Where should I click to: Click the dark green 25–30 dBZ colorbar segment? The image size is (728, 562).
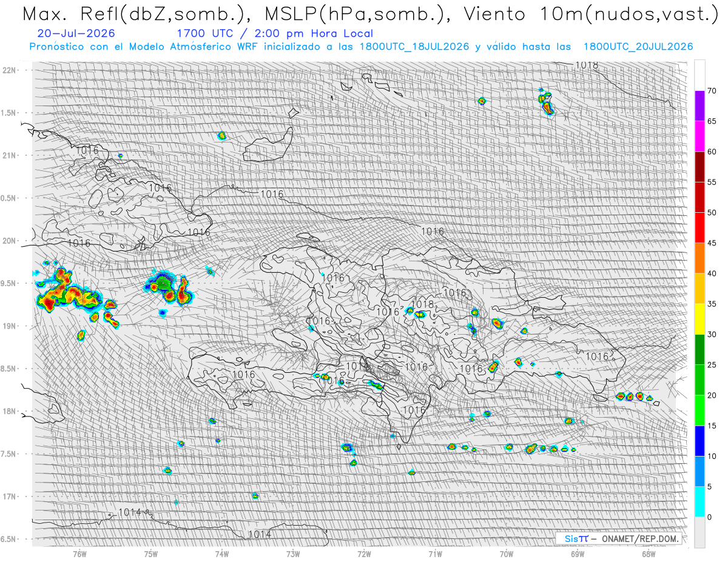[x=699, y=350]
